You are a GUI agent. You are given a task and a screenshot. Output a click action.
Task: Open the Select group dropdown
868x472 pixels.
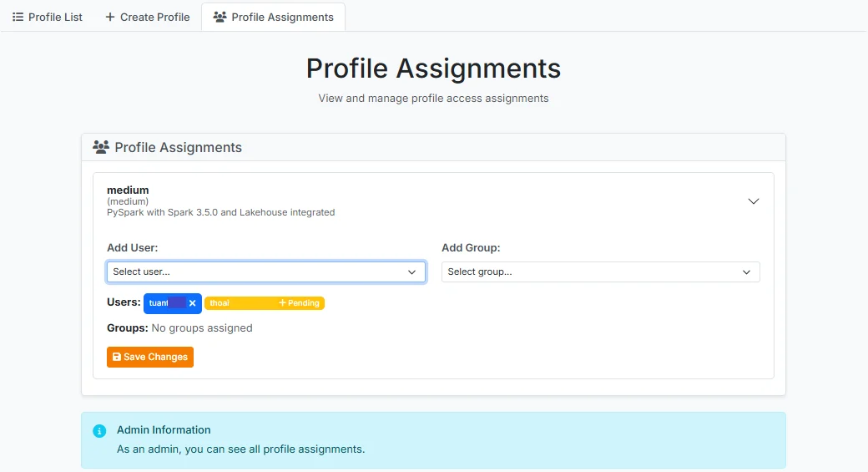[x=601, y=272]
